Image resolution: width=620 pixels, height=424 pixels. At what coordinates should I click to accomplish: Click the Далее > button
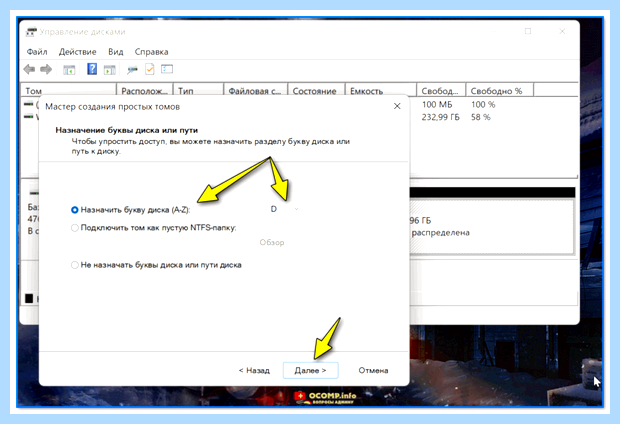(310, 371)
